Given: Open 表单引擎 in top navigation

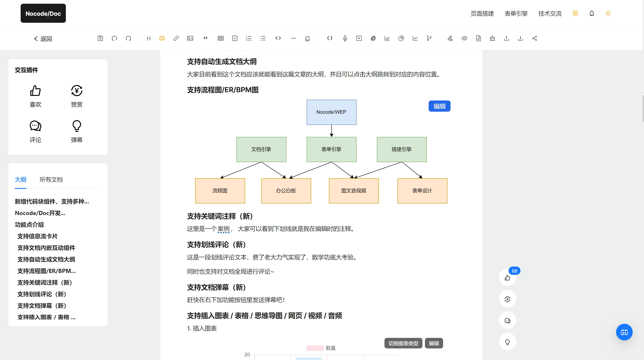Looking at the screenshot, I should [516, 13].
